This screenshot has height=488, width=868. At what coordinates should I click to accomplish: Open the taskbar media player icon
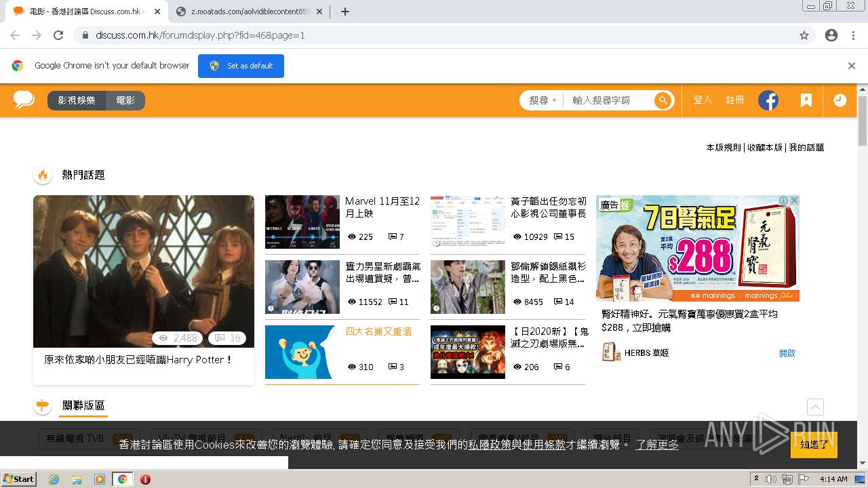(99, 479)
